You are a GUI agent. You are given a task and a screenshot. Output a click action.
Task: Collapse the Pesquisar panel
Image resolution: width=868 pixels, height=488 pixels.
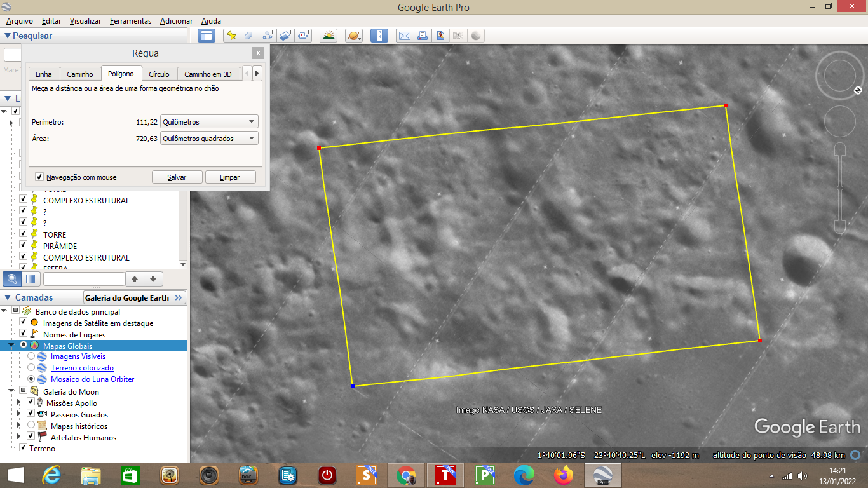8,36
